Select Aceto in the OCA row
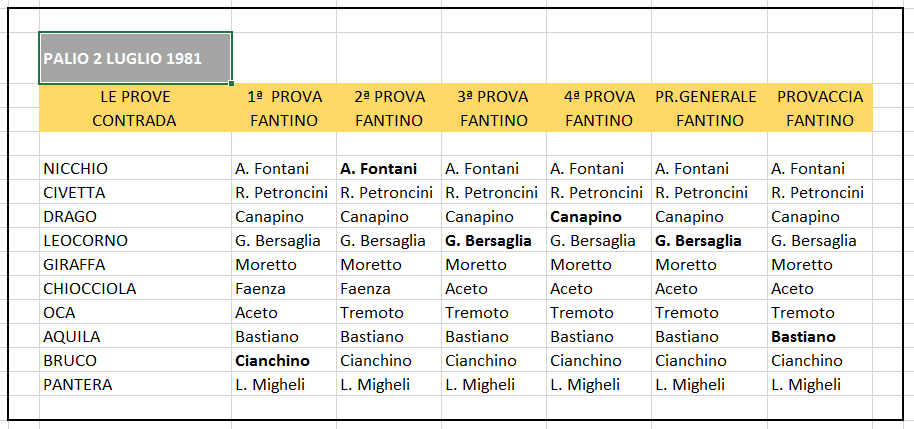The image size is (914, 429). [284, 312]
